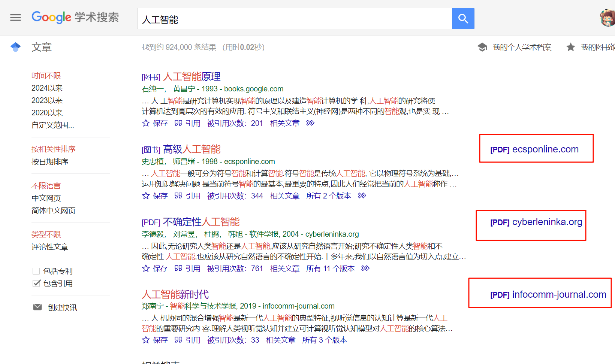Viewport: 615px width, 364px height.
Task: Open citation dialog for 高级人工智能 via quote icon
Action: coord(178,195)
